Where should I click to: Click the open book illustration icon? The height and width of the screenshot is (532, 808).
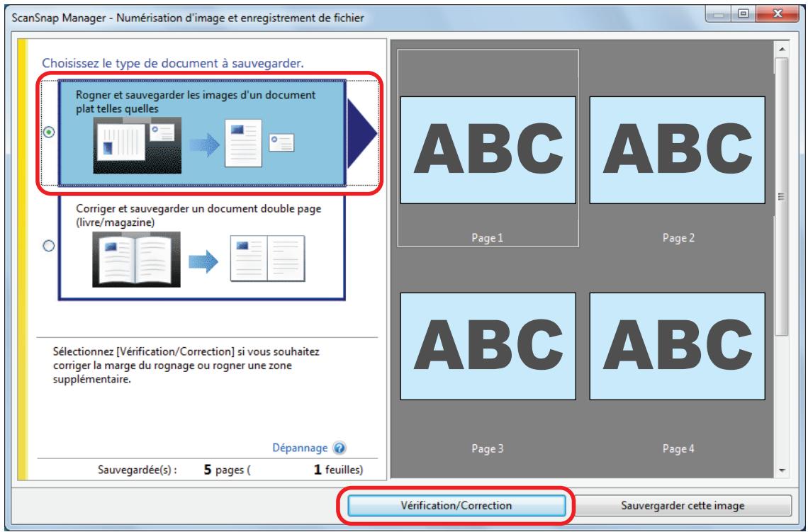pos(137,259)
